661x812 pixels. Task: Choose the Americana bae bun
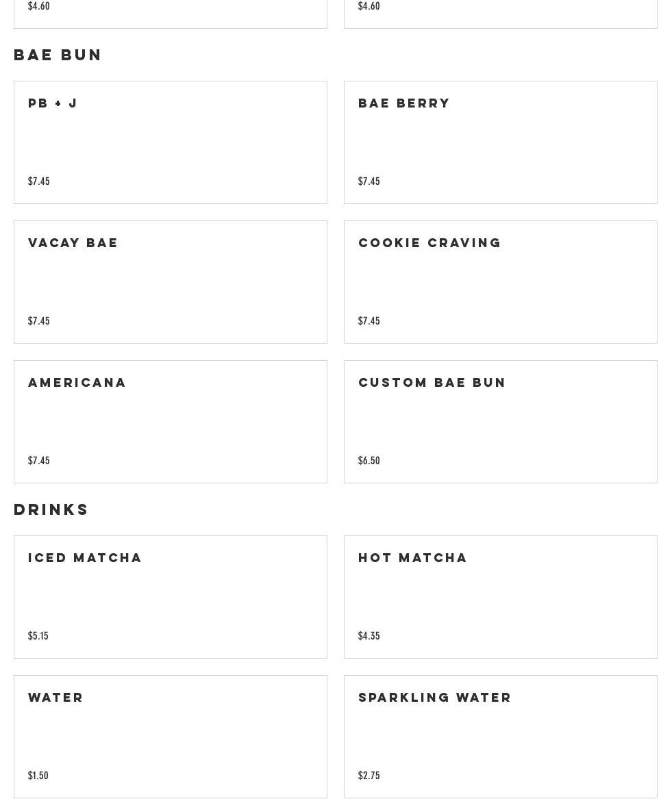point(170,422)
